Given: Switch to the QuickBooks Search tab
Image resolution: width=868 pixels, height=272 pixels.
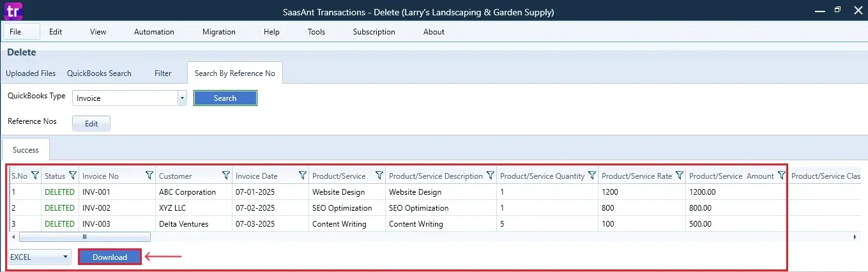Looking at the screenshot, I should coord(99,73).
